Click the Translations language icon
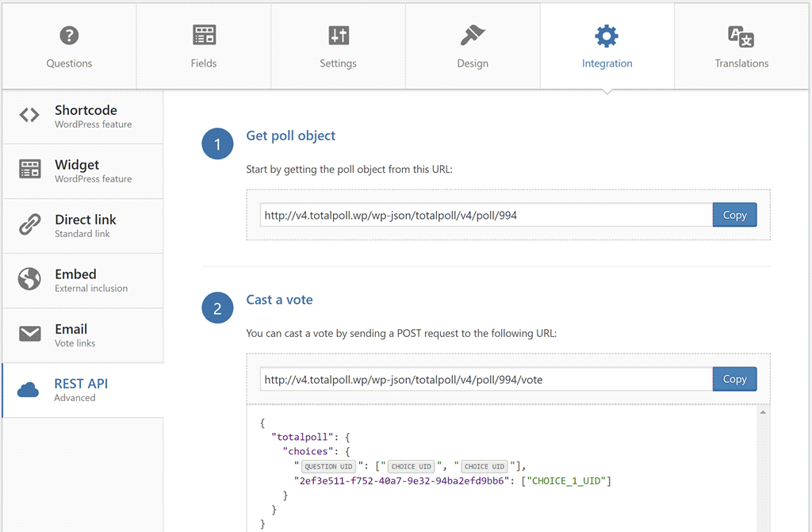The image size is (812, 532). (x=741, y=36)
